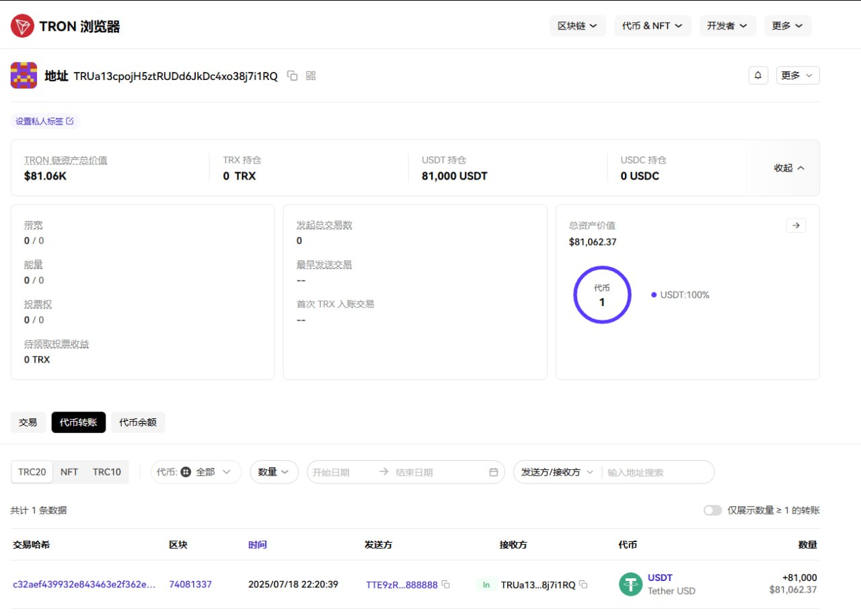Select the TRC20 token type
Viewport: 861px width, 616px height.
click(32, 472)
